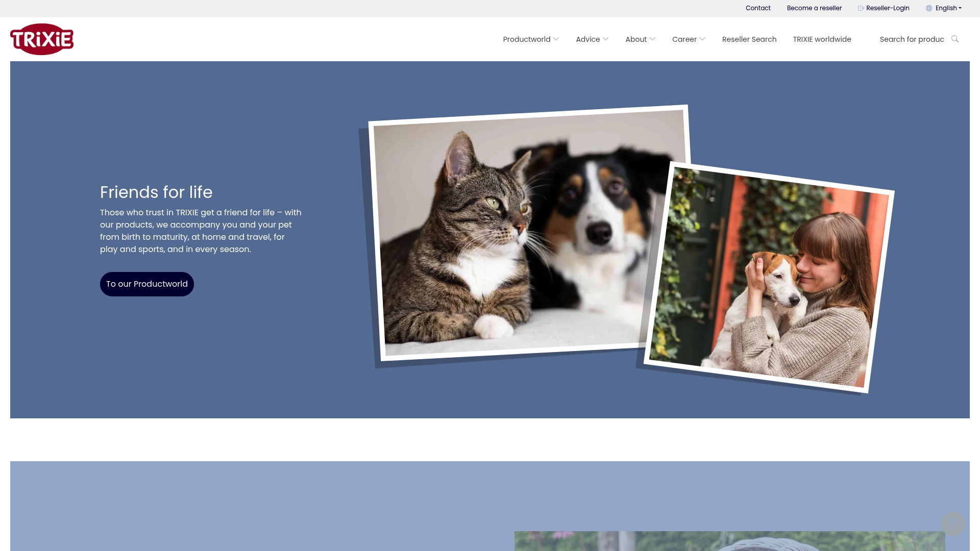Open the Contact page link
This screenshot has width=980, height=551.
758,8
